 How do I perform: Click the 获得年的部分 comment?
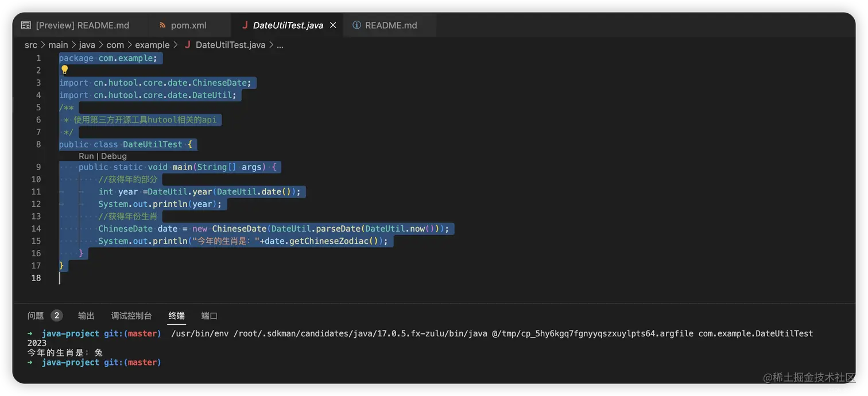(x=127, y=179)
